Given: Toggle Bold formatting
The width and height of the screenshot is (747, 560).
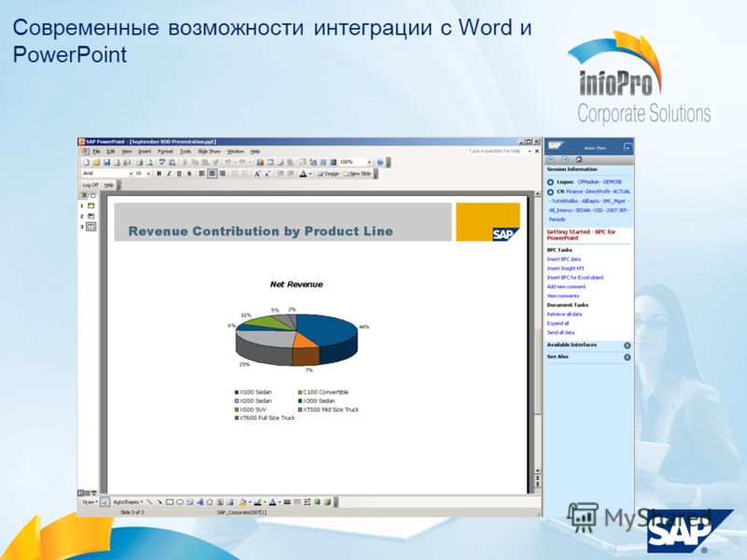Looking at the screenshot, I should click(x=159, y=174).
